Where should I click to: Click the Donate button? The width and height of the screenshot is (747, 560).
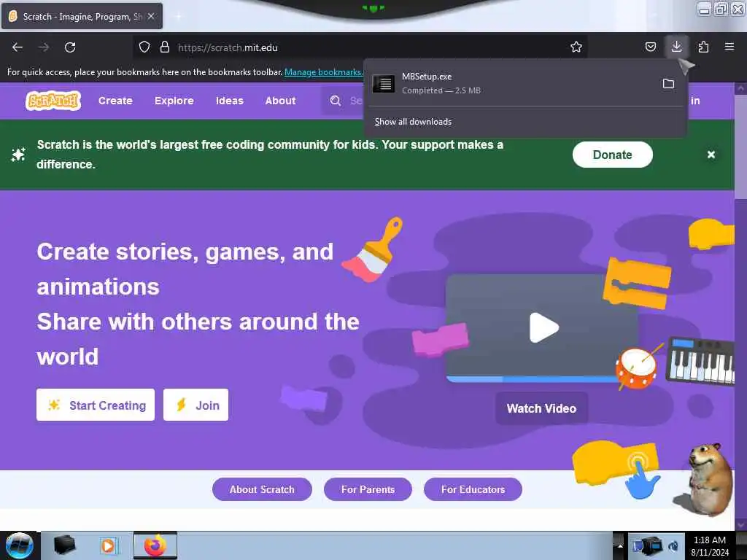click(612, 155)
